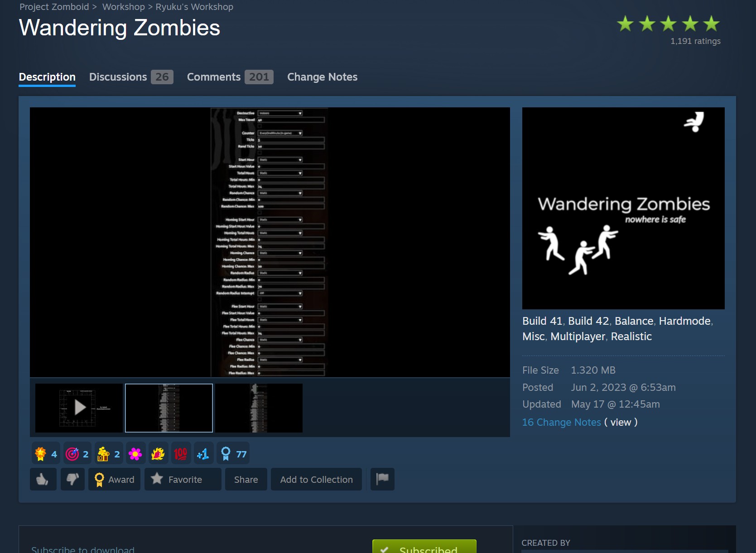Click the Share button

tap(246, 479)
